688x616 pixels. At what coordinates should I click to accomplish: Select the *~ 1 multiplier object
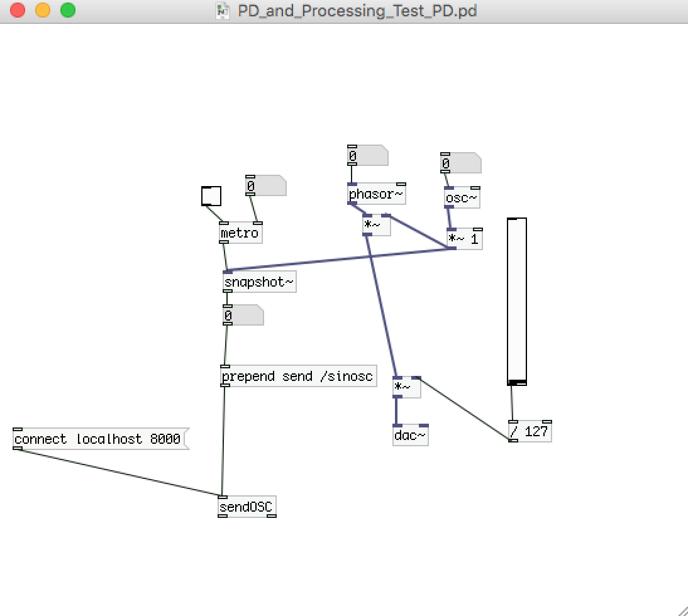point(464,239)
